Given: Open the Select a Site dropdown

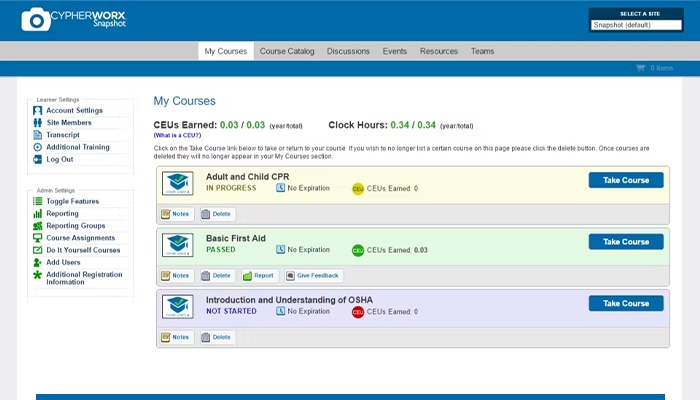Looking at the screenshot, I should point(636,25).
